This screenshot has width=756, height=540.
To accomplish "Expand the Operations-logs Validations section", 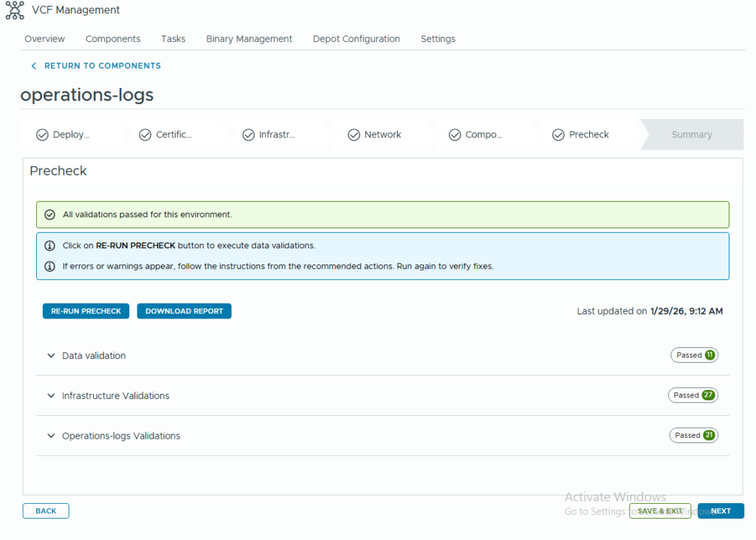I will point(51,436).
